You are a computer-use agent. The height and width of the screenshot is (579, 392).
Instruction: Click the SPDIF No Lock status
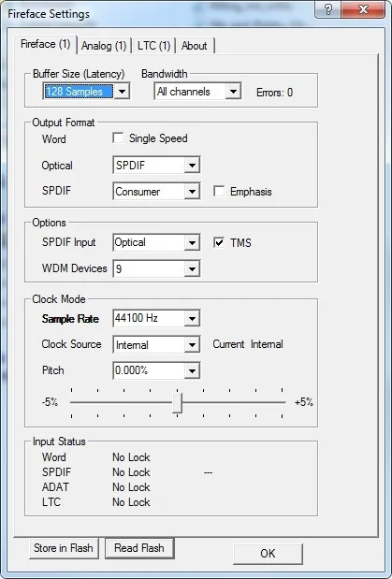pyautogui.click(x=131, y=472)
